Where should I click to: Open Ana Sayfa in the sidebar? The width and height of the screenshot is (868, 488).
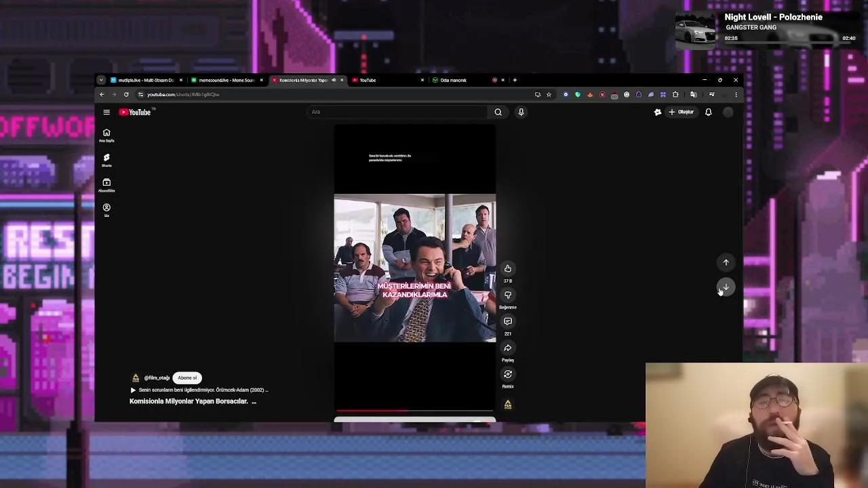(x=106, y=136)
